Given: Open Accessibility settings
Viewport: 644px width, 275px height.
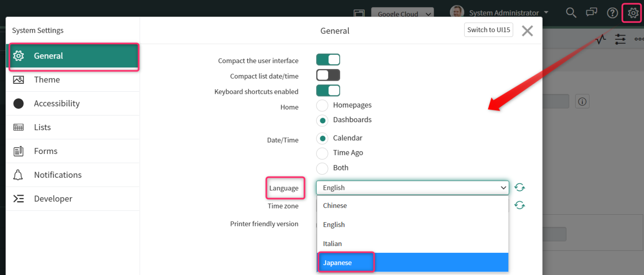Looking at the screenshot, I should tap(18, 103).
